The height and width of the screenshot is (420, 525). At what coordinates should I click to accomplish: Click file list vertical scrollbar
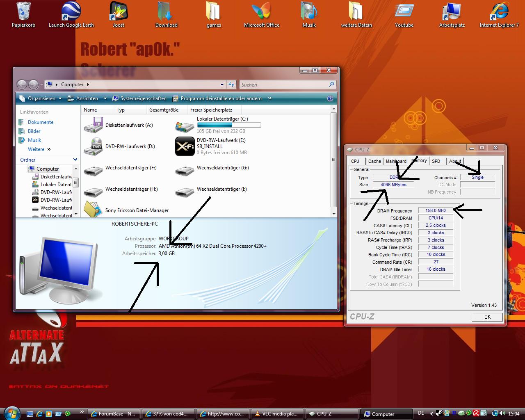point(333,161)
